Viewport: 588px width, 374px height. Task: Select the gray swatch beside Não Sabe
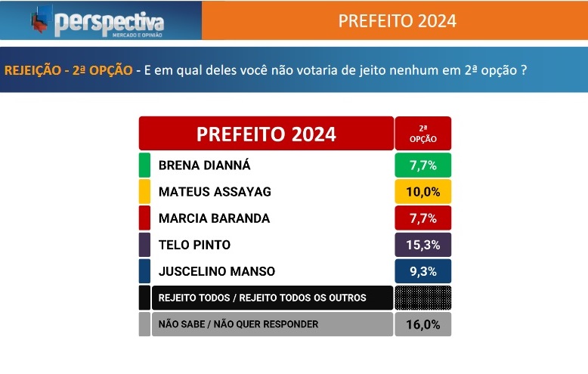[x=144, y=324]
